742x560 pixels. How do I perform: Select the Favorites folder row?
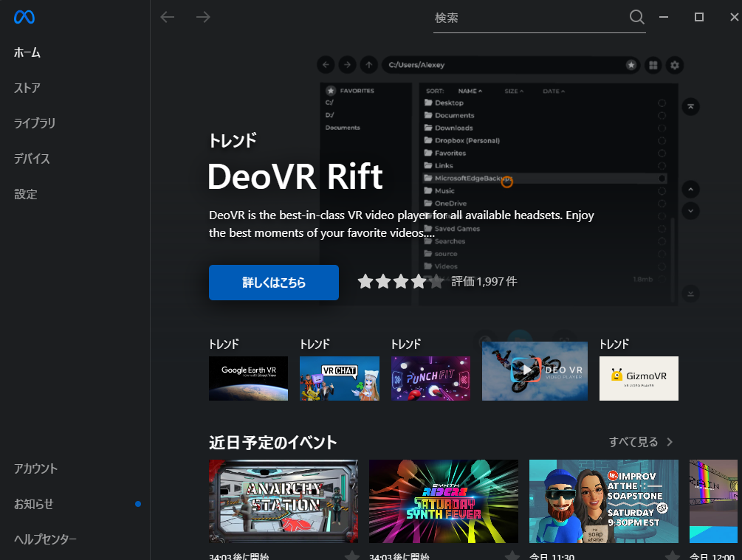click(x=545, y=153)
